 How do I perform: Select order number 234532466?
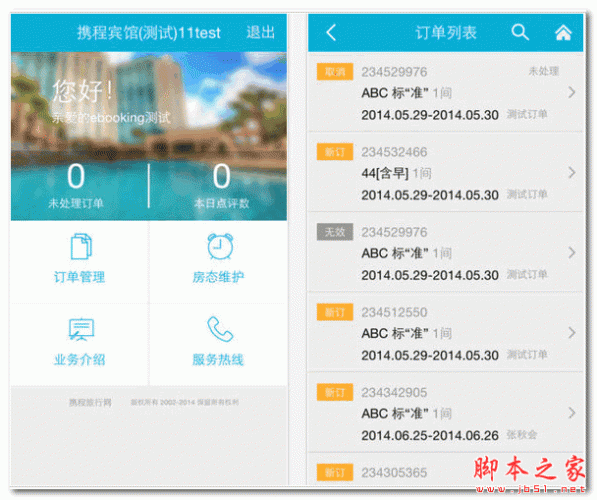[394, 152]
